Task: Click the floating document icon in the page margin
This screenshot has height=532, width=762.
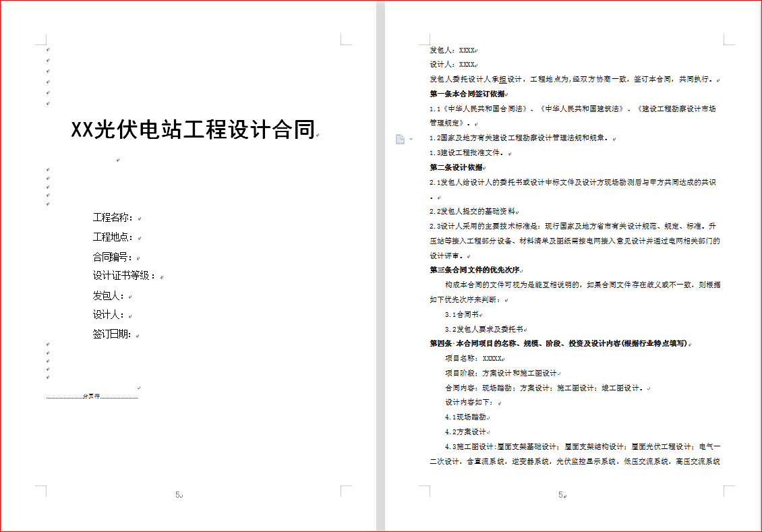Action: tap(400, 139)
